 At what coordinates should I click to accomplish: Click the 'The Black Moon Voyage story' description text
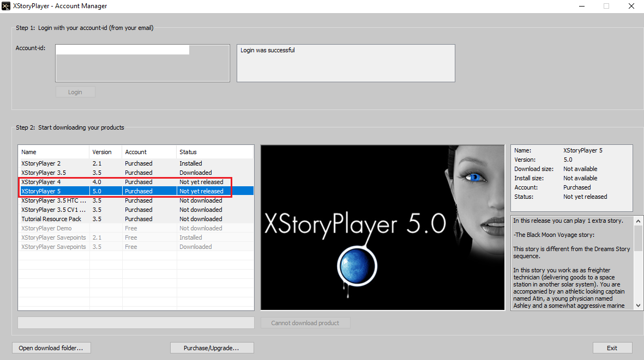[x=554, y=235]
